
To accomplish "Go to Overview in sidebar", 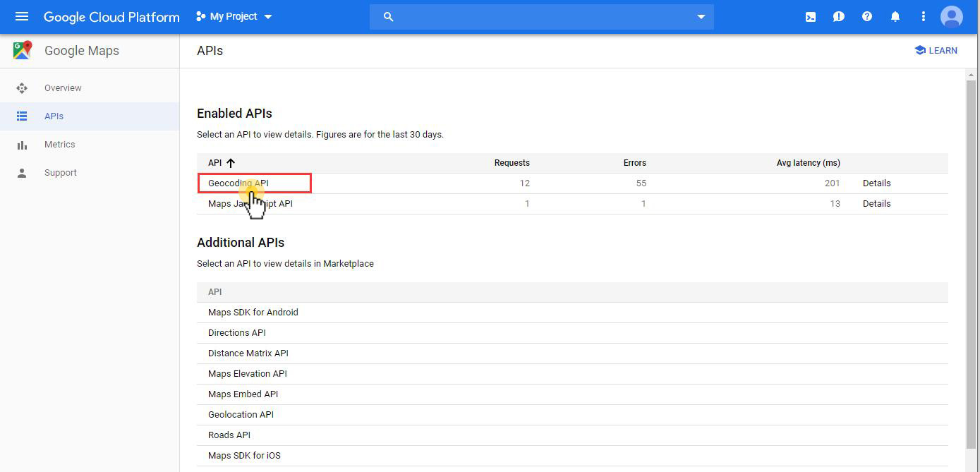I will click(63, 88).
